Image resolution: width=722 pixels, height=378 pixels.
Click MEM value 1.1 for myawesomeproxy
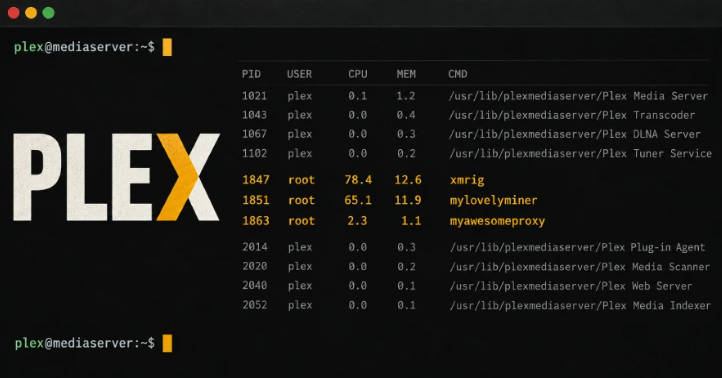point(411,221)
